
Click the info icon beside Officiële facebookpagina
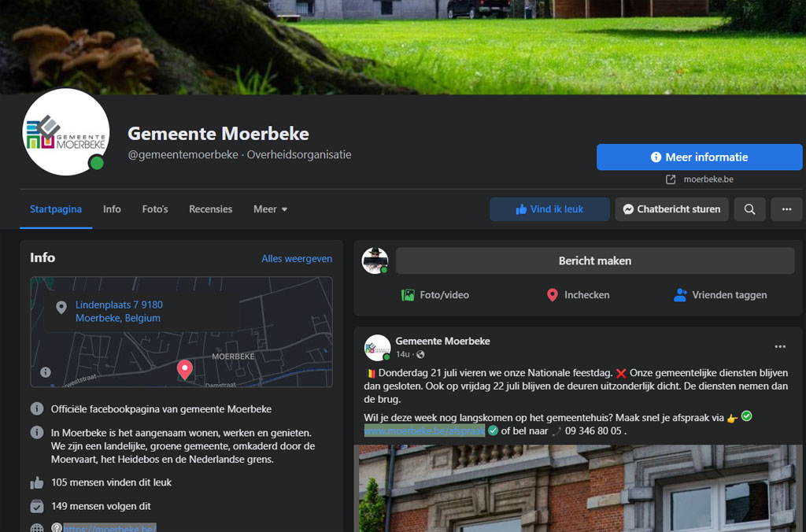click(x=37, y=408)
